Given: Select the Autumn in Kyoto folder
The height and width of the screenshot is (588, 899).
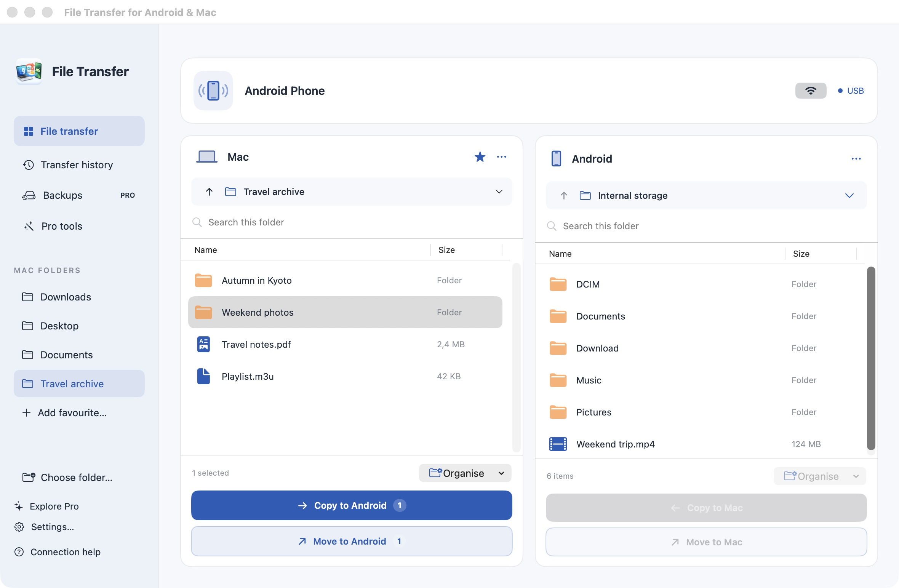Looking at the screenshot, I should tap(345, 280).
